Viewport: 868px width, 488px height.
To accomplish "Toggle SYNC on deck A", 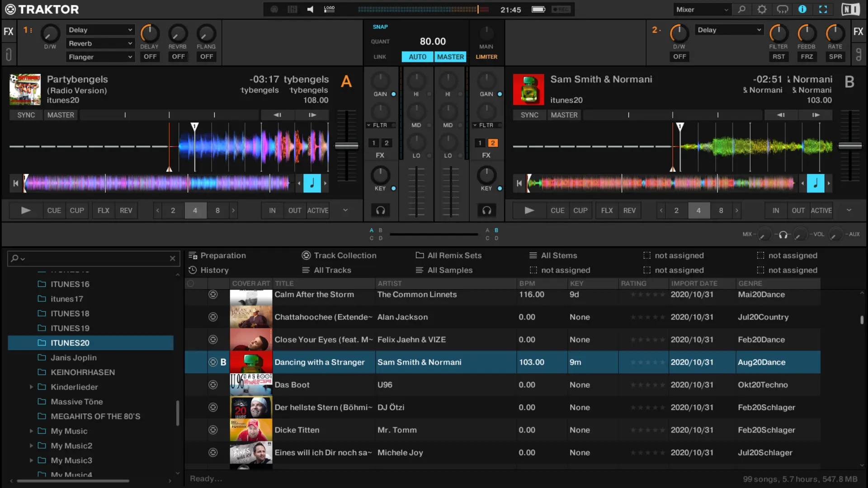I will tap(26, 115).
